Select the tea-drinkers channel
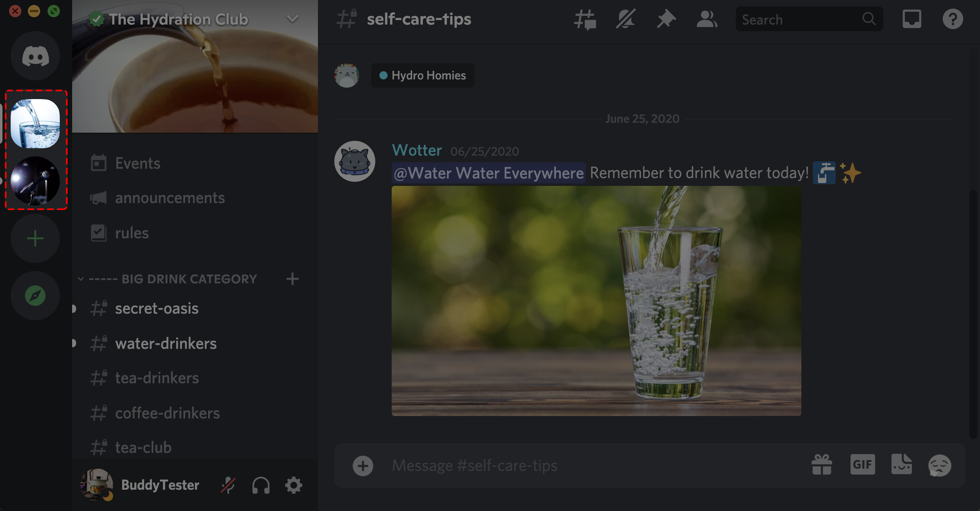 (x=156, y=377)
